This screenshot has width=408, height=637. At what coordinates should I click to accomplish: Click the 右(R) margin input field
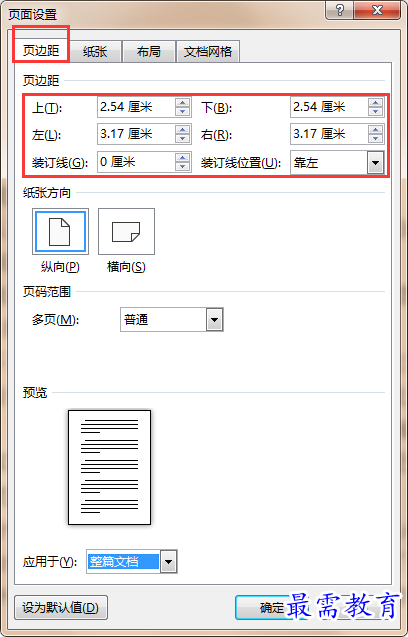click(329, 134)
